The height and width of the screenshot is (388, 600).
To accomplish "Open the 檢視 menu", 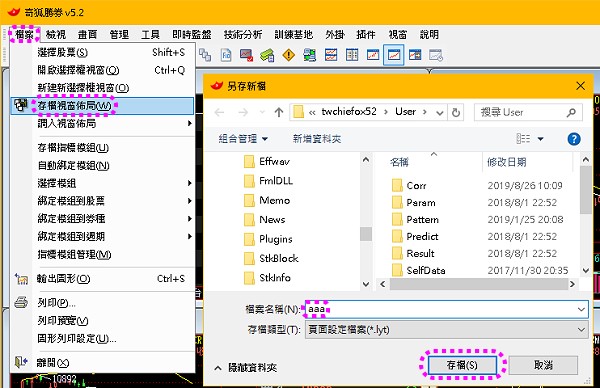I will pos(56,34).
